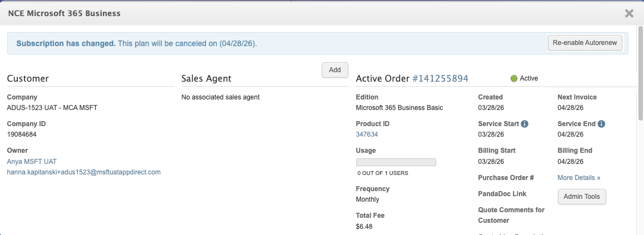Viewport: 644px width, 235px height.
Task: Click the dialog title NCE Microsoft 365 Business
Action: pyautogui.click(x=64, y=13)
